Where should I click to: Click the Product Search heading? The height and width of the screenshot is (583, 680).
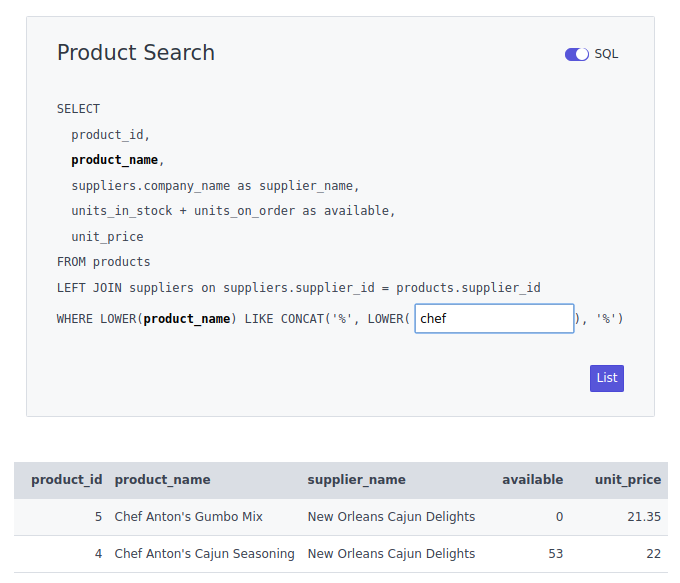pyautogui.click(x=136, y=53)
